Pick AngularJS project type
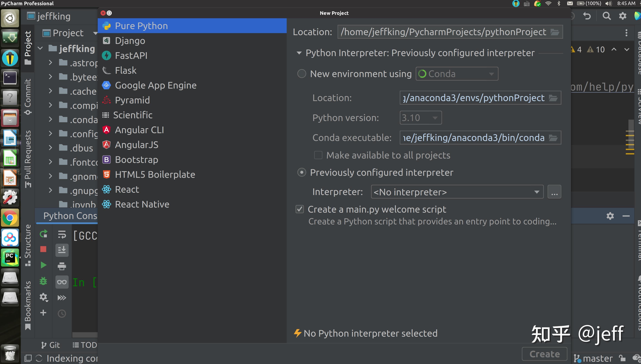Image resolution: width=641 pixels, height=364 pixels. click(x=192, y=145)
